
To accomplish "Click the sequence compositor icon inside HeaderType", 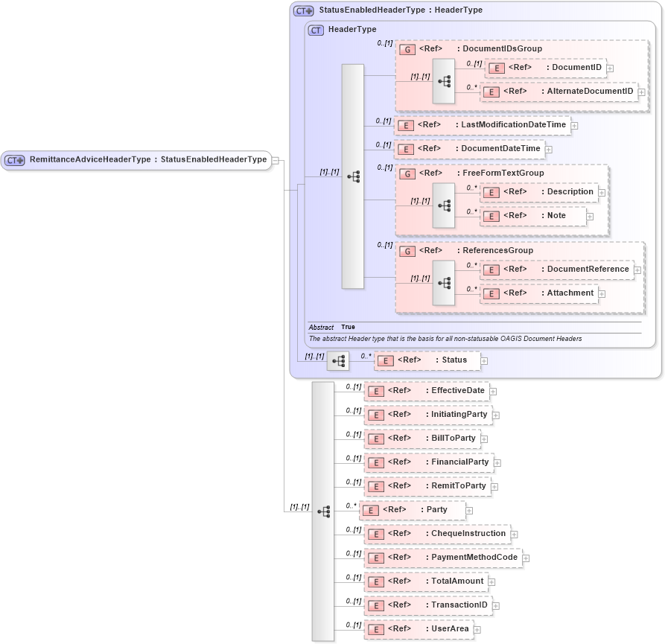I will pos(354,176).
